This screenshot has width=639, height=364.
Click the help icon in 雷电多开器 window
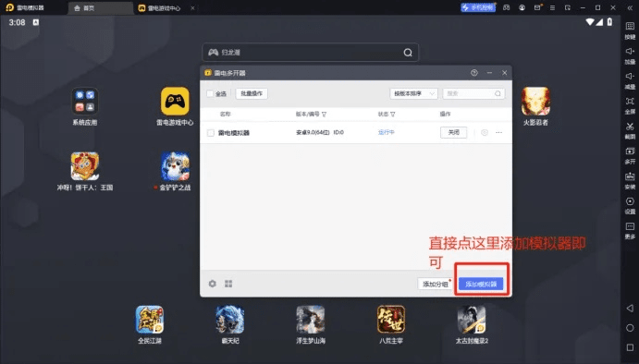pos(474,73)
